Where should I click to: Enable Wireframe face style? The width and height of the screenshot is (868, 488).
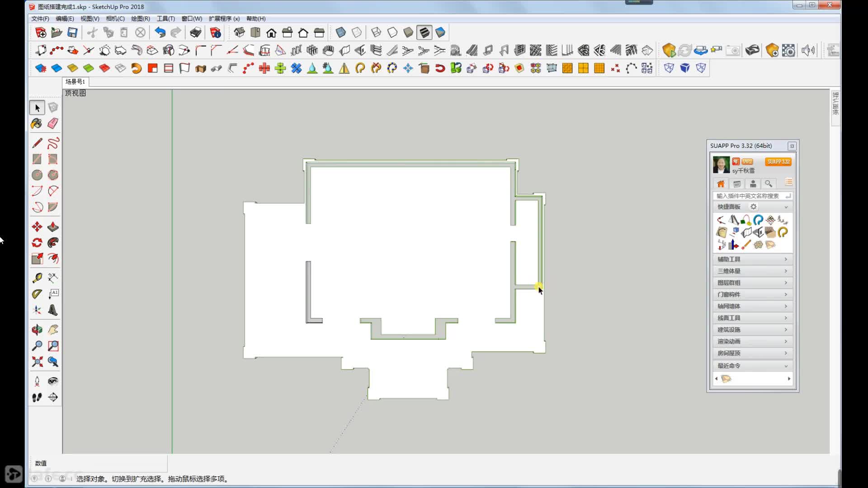click(376, 33)
